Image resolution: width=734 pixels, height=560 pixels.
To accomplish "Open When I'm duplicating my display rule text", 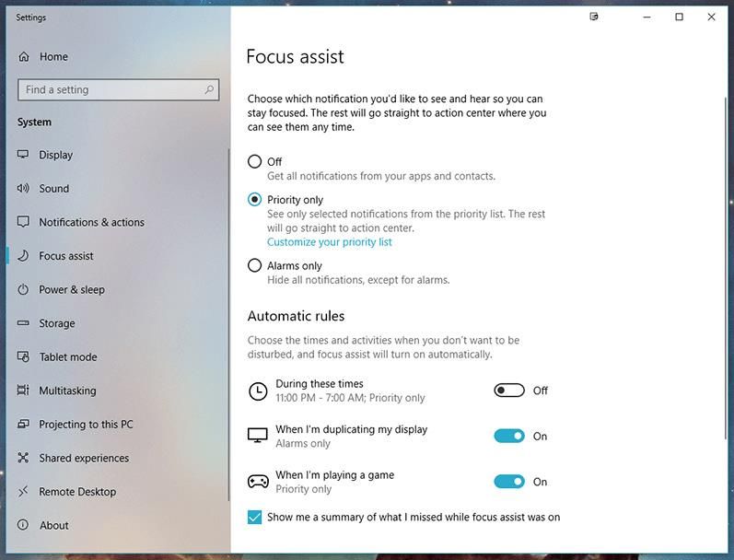I will pos(352,429).
